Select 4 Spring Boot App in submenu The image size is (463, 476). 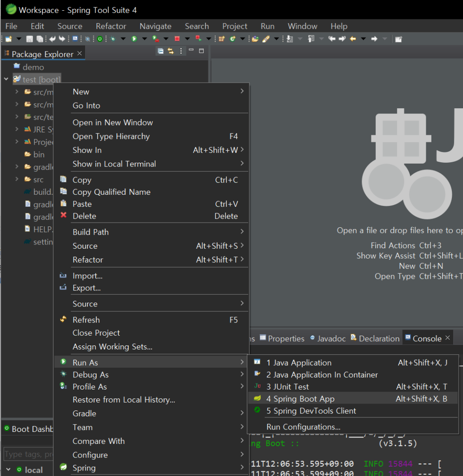(x=300, y=399)
